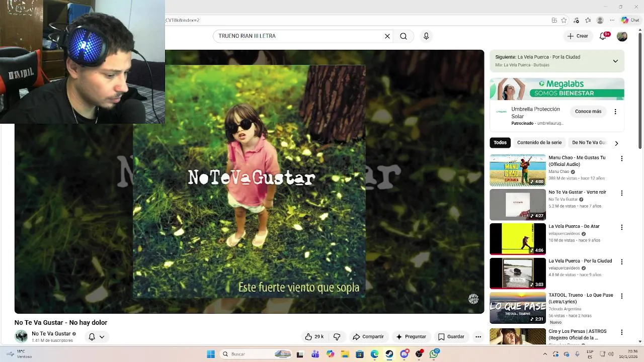
Task: Select Contenido de la serie chip
Action: (539, 143)
